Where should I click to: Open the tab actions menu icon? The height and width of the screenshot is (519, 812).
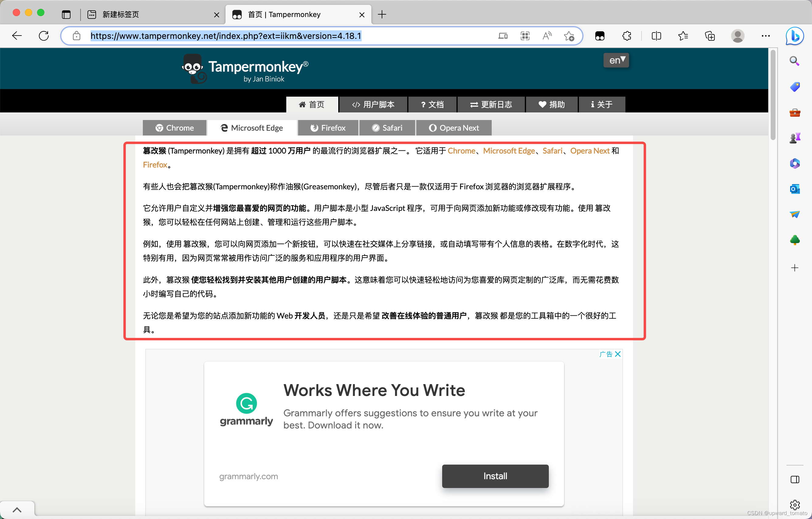pyautogui.click(x=67, y=15)
